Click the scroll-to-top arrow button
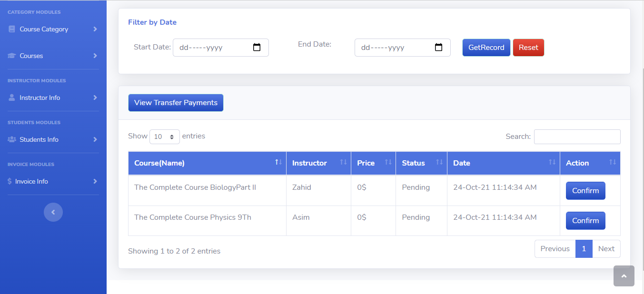This screenshot has height=294, width=644. pyautogui.click(x=624, y=276)
